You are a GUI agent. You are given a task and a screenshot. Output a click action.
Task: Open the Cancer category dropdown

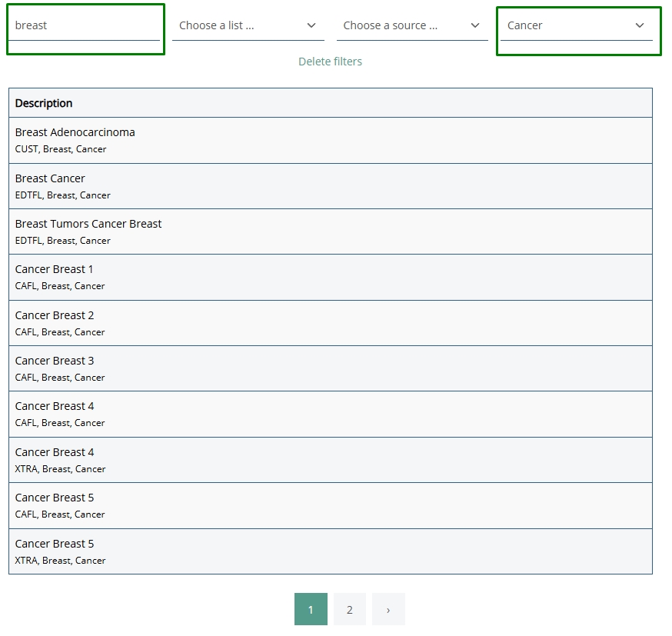pyautogui.click(x=576, y=25)
